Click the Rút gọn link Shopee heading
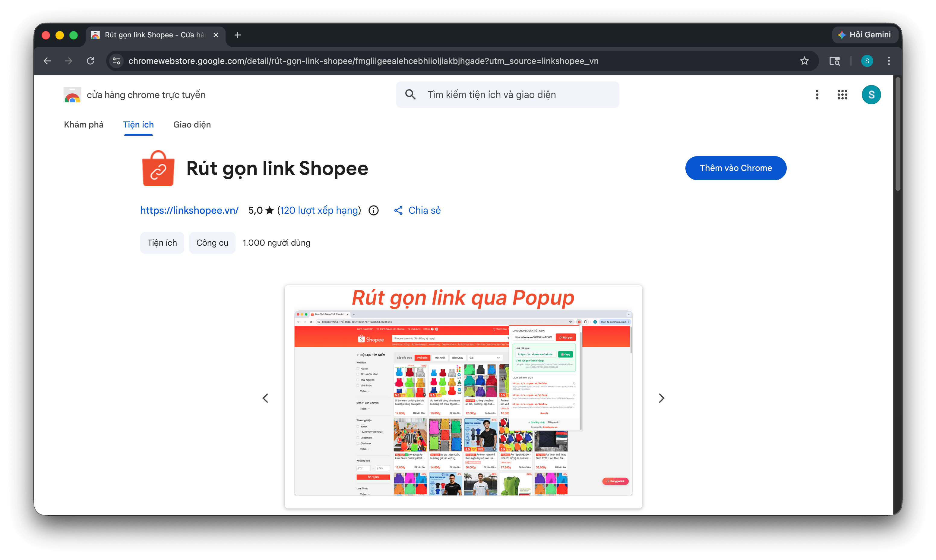 tap(277, 168)
